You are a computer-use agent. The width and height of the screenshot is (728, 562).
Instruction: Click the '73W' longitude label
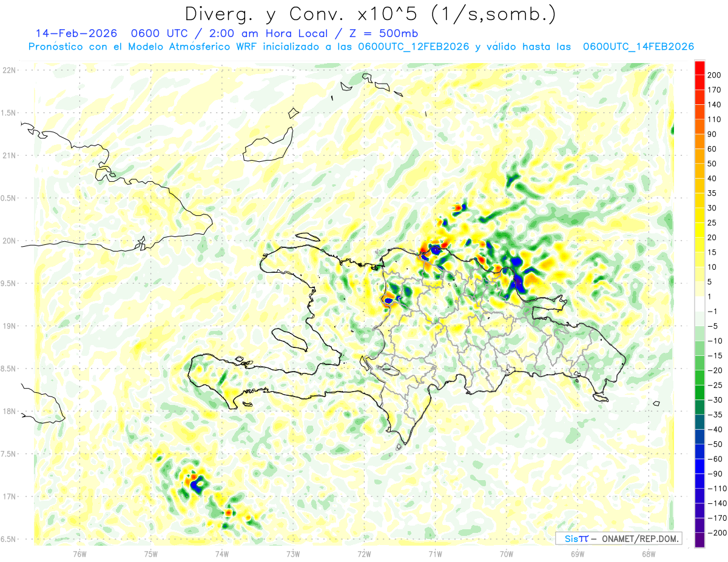[x=293, y=554]
